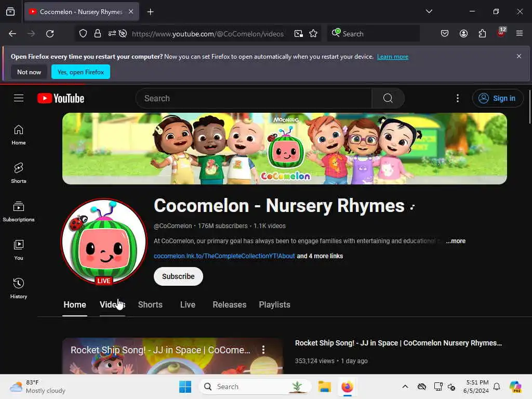Switch to the Playlists tab
The image size is (532, 399).
(274, 304)
